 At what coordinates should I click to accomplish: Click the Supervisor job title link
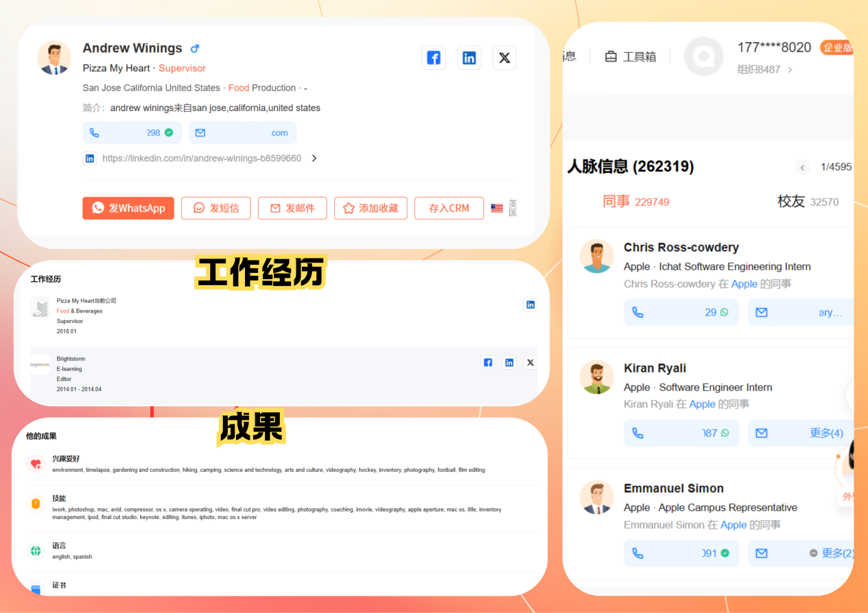[182, 69]
